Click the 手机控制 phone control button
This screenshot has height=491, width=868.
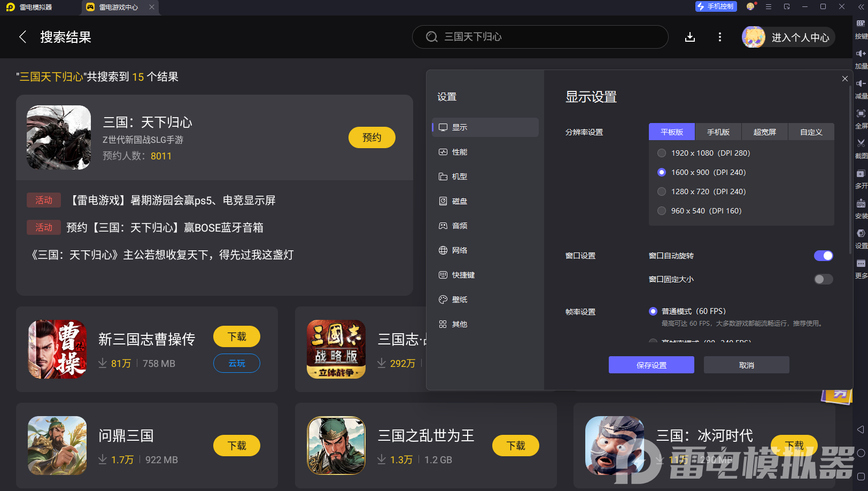pos(716,6)
